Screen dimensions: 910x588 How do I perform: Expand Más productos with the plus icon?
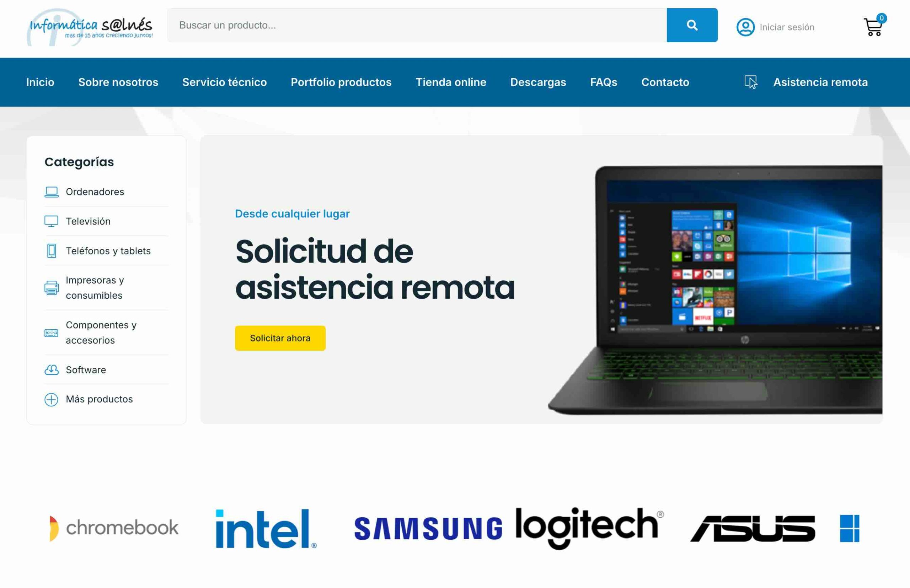click(52, 399)
